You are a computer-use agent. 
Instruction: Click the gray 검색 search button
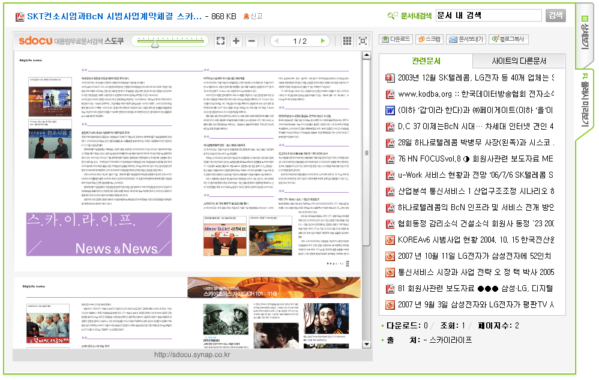pyautogui.click(x=555, y=16)
